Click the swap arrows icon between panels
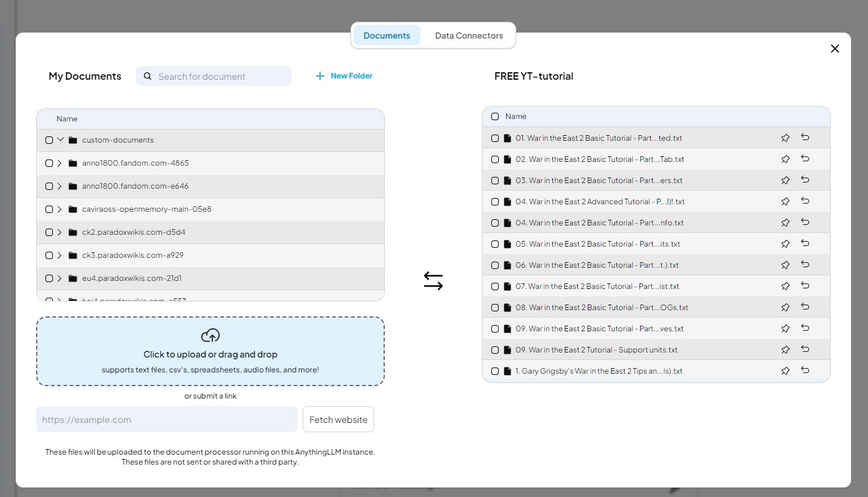868x497 pixels. (x=433, y=281)
